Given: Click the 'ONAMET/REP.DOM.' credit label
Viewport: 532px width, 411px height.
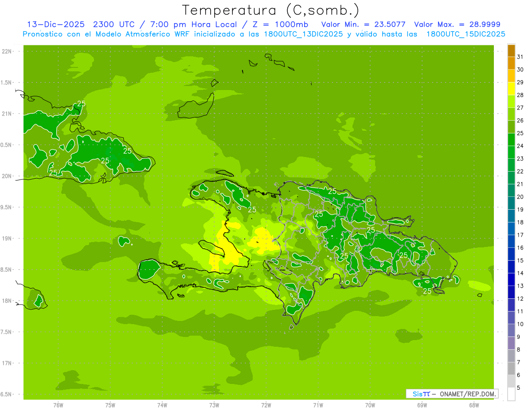Looking at the screenshot, I should [x=468, y=394].
